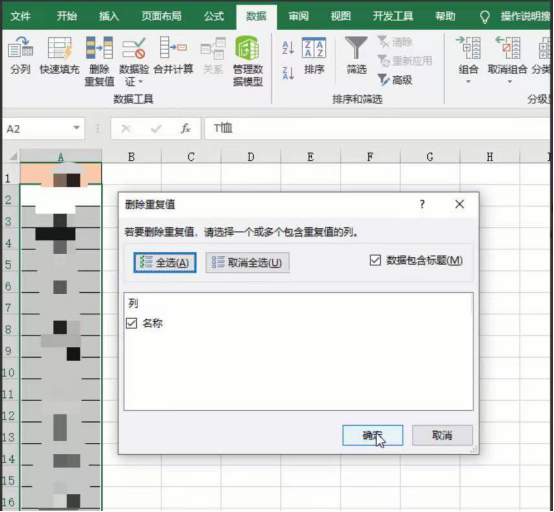Click the select-all corner triangle

coord(12,156)
